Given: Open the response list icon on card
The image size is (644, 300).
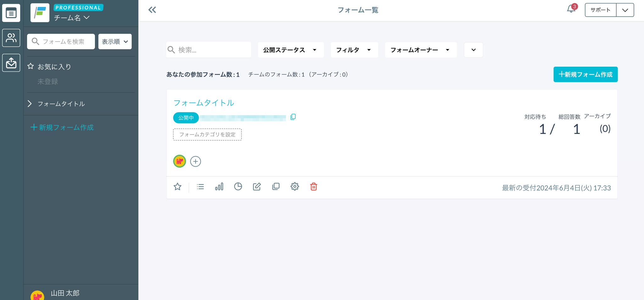Looking at the screenshot, I should coord(200,187).
